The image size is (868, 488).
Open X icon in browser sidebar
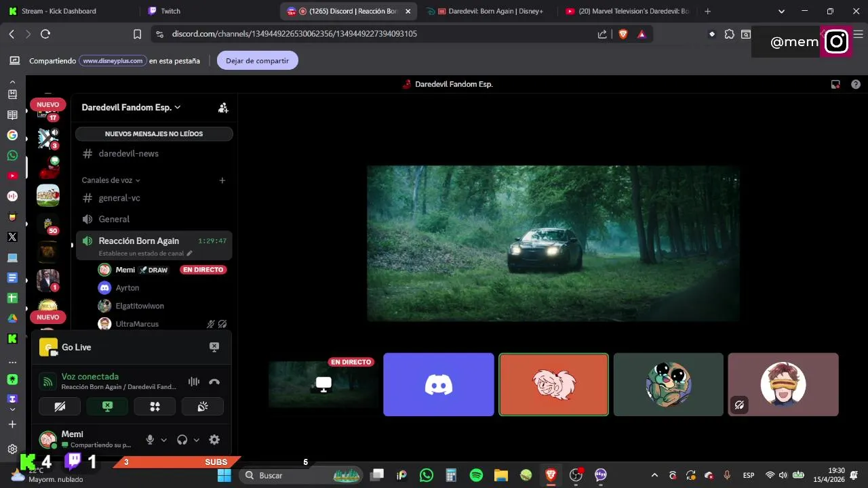pos(12,237)
